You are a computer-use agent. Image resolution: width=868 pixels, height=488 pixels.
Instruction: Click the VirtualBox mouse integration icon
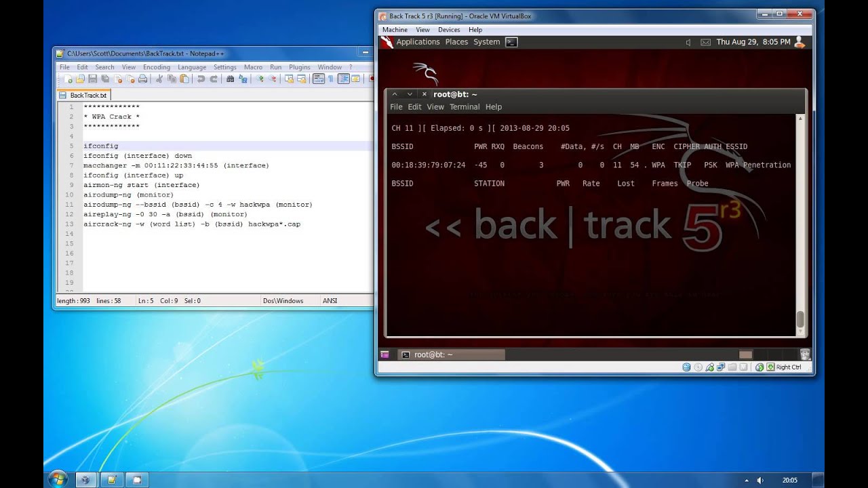(759, 367)
